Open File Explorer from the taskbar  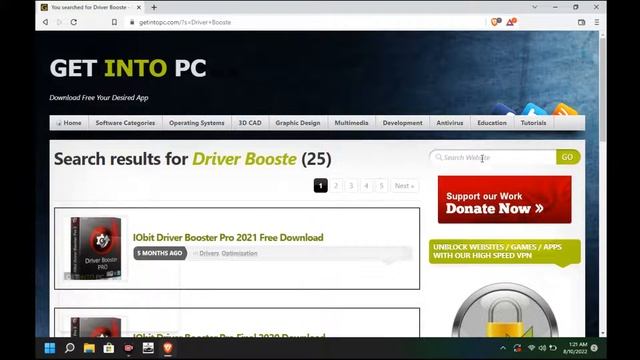89,348
